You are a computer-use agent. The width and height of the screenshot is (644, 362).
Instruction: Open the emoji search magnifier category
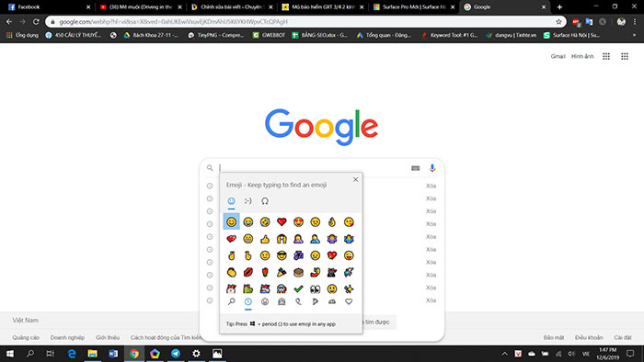[x=231, y=301]
